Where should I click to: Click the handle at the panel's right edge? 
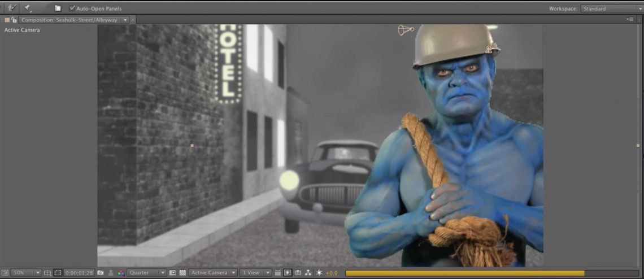(638, 146)
